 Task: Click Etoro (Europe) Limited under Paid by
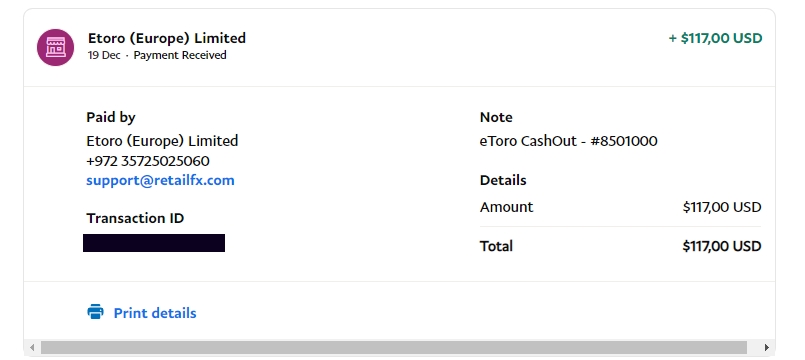162,141
